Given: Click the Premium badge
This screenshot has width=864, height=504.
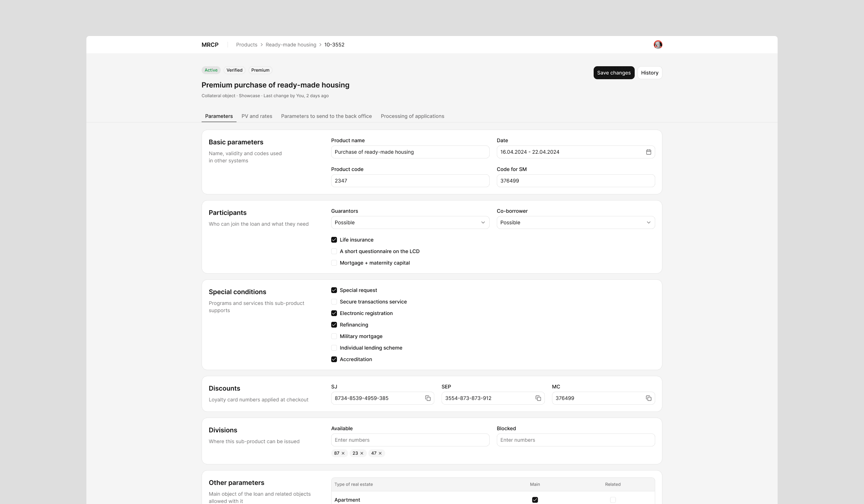Looking at the screenshot, I should [x=260, y=70].
